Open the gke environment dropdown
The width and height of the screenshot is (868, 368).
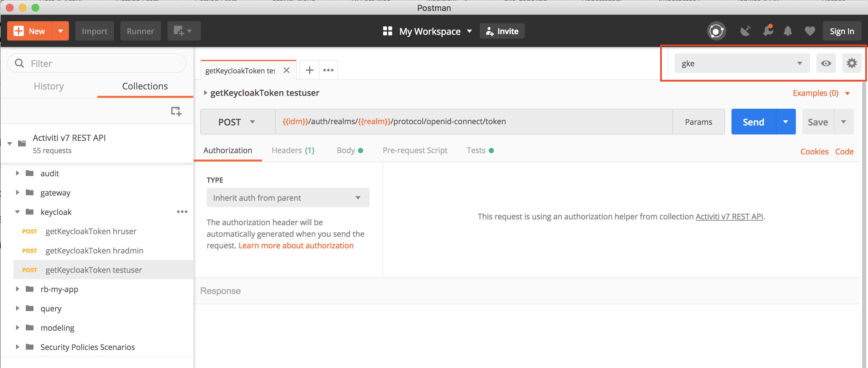click(742, 63)
